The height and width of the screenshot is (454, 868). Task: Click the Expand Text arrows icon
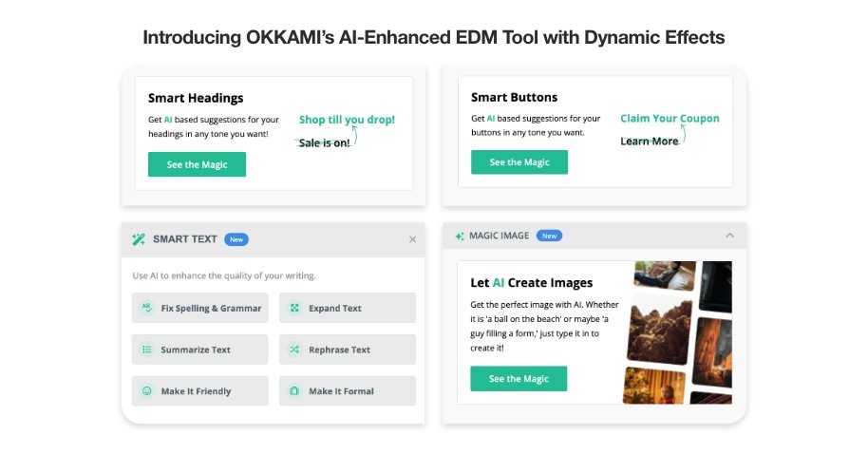(x=294, y=308)
